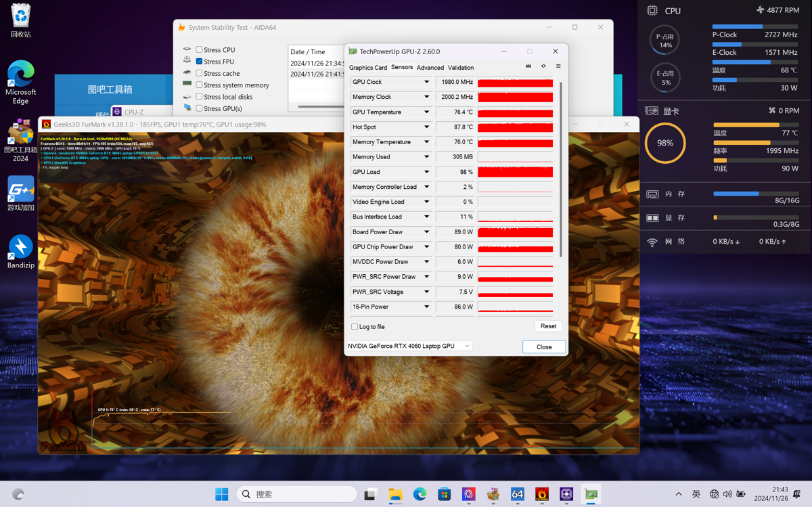Click the 显卡 GPU card icon in widget
Image resolution: width=812 pixels, height=507 pixels.
(652, 111)
